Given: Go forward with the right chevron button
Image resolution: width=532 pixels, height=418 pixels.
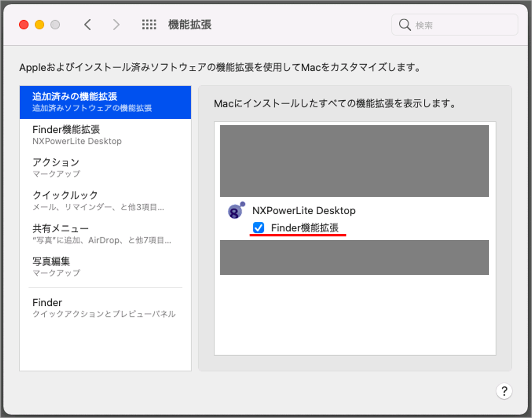Looking at the screenshot, I should [116, 25].
